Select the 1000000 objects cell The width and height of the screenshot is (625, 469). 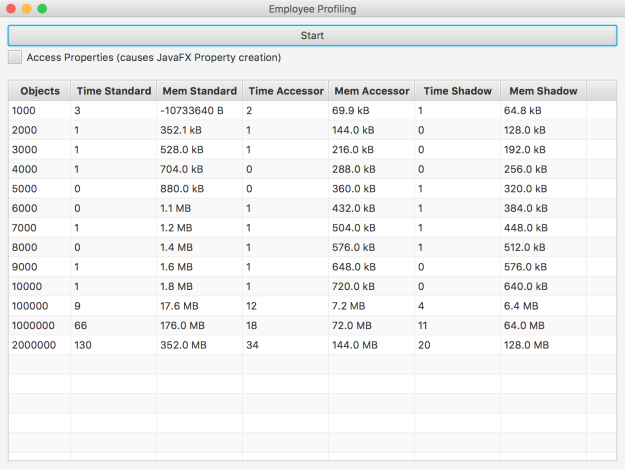[x=39, y=325]
